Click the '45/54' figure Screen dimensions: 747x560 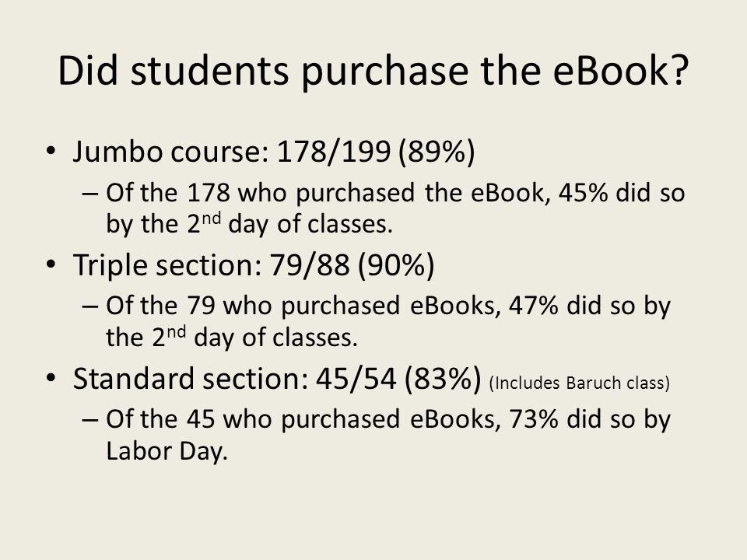(x=356, y=379)
